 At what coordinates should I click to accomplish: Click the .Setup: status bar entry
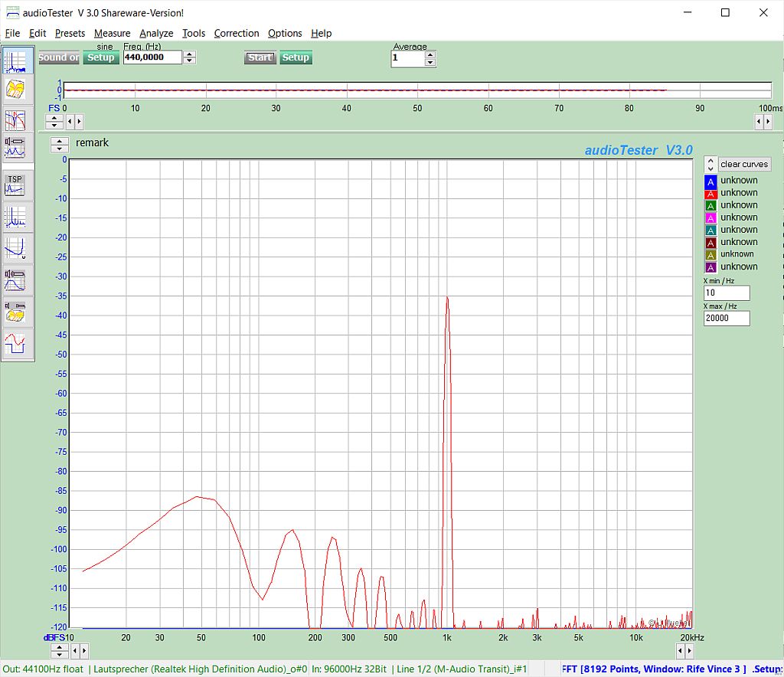pos(767,669)
